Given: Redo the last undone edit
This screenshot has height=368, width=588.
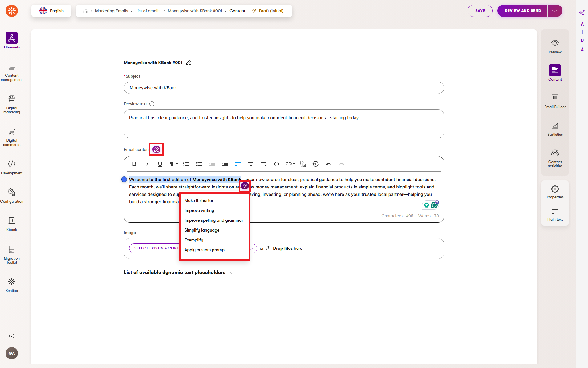Looking at the screenshot, I should click(x=342, y=164).
